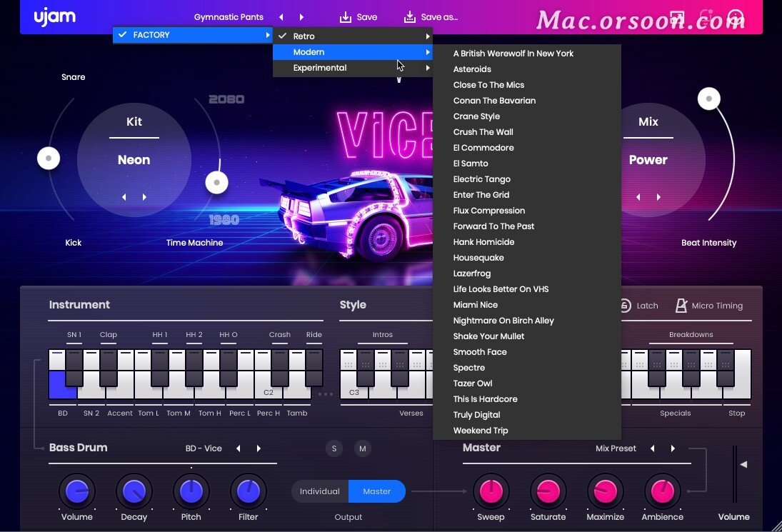Load the Truly Digital preset

coord(527,415)
